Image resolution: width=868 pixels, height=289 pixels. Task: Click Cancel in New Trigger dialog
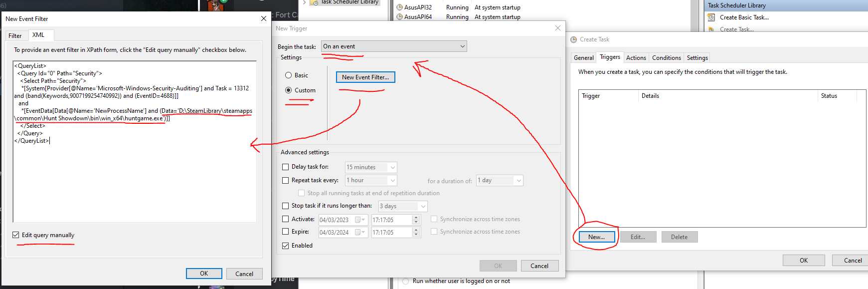coord(539,266)
